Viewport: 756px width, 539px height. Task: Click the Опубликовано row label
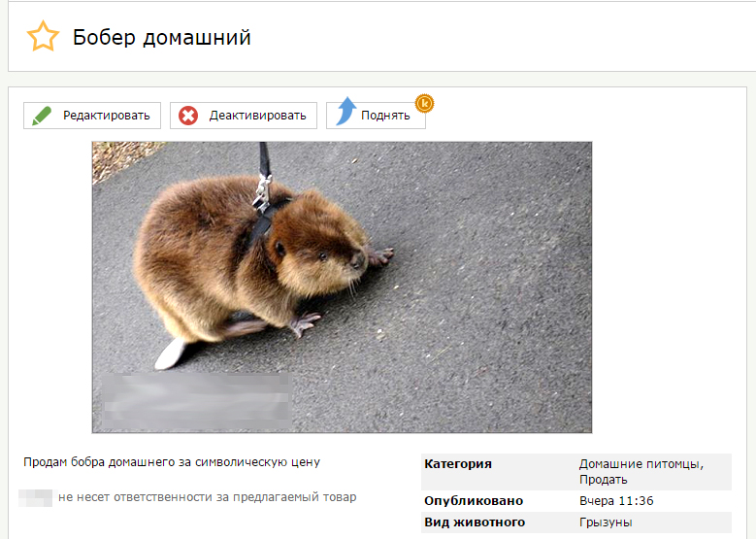click(474, 501)
